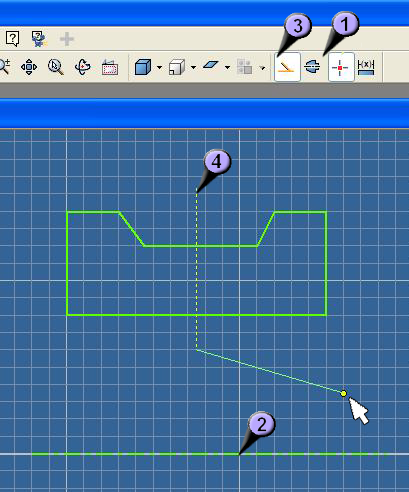Open the dropdown beside the greyed-out squares icon
The width and height of the screenshot is (409, 492).
pyautogui.click(x=263, y=68)
